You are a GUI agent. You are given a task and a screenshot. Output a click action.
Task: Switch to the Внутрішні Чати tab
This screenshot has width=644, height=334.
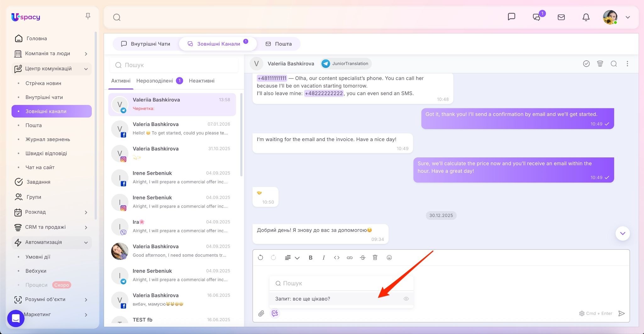point(146,44)
